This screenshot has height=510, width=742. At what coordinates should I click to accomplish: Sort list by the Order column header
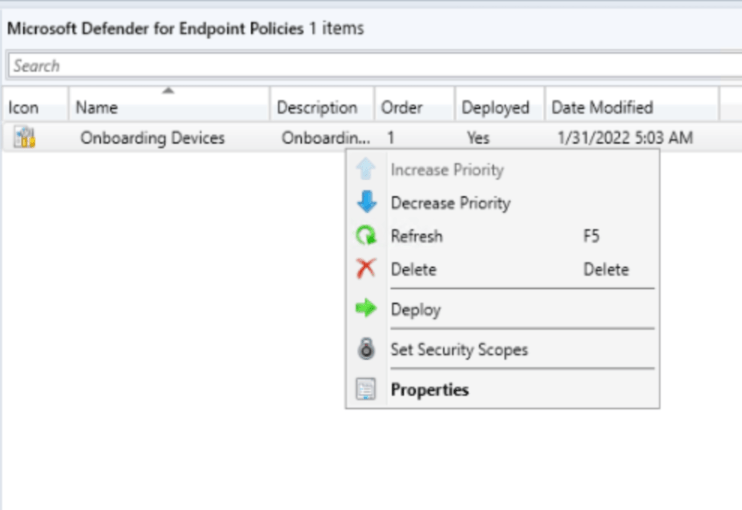[402, 107]
